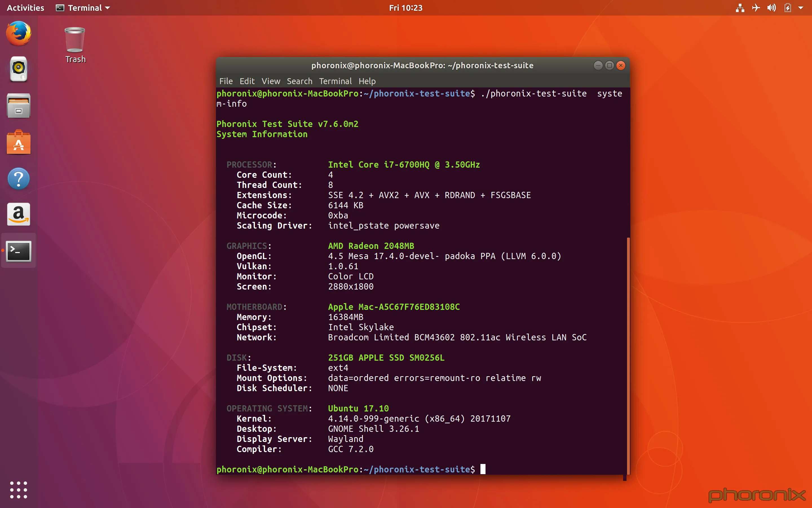Click 'Wayland' display server value
Screen dimensions: 812x508
point(345,439)
